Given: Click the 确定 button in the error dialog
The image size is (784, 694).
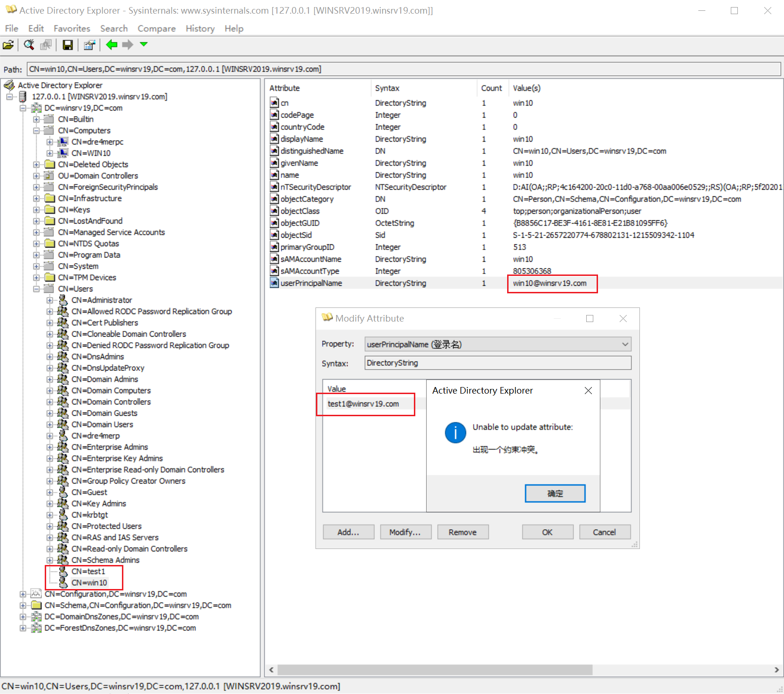Looking at the screenshot, I should tap(555, 493).
